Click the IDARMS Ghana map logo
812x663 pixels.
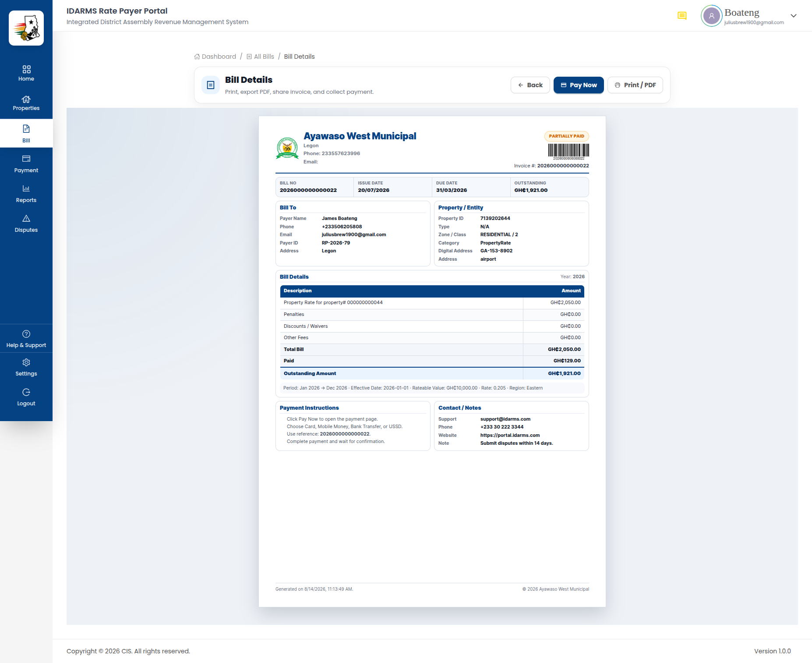pyautogui.click(x=26, y=28)
